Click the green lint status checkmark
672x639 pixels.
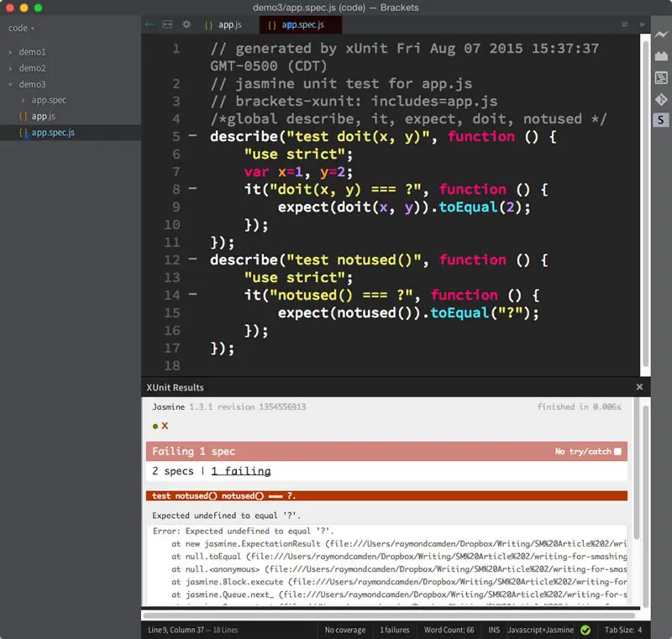pos(585,630)
